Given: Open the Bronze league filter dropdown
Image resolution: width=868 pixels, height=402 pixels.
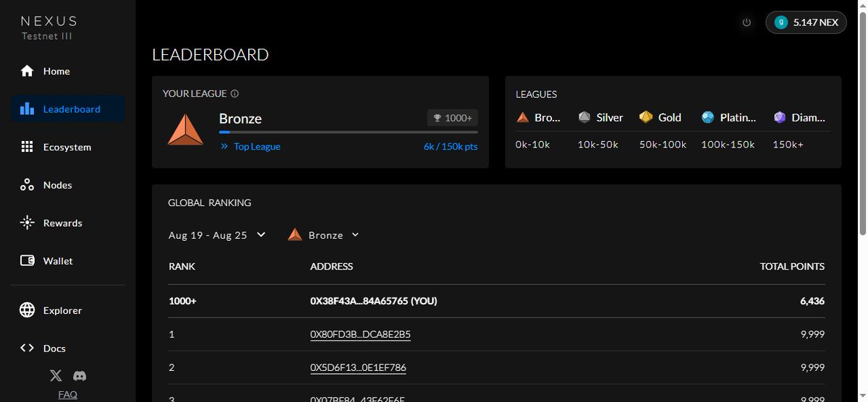Looking at the screenshot, I should point(323,235).
